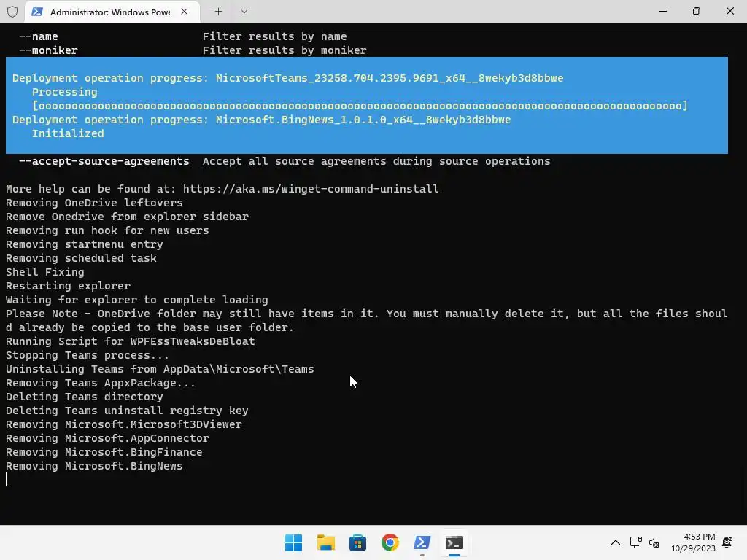Open the clock showing 4:53 PM

tap(693, 542)
